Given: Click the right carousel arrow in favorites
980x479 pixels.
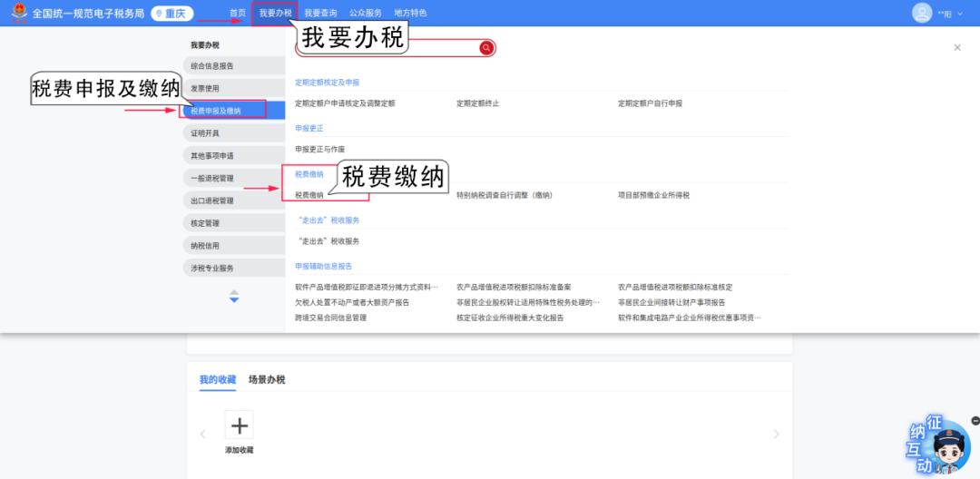Looking at the screenshot, I should [776, 435].
